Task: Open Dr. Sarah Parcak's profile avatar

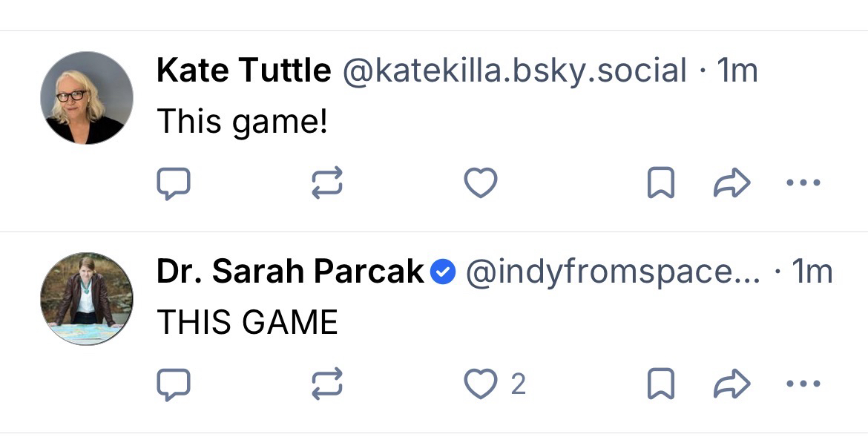Action: coord(87,299)
